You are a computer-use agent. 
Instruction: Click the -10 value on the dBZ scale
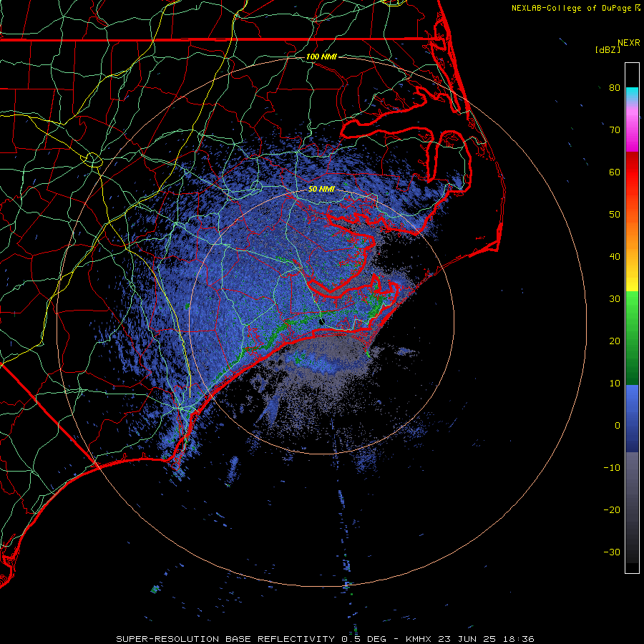tap(612, 468)
